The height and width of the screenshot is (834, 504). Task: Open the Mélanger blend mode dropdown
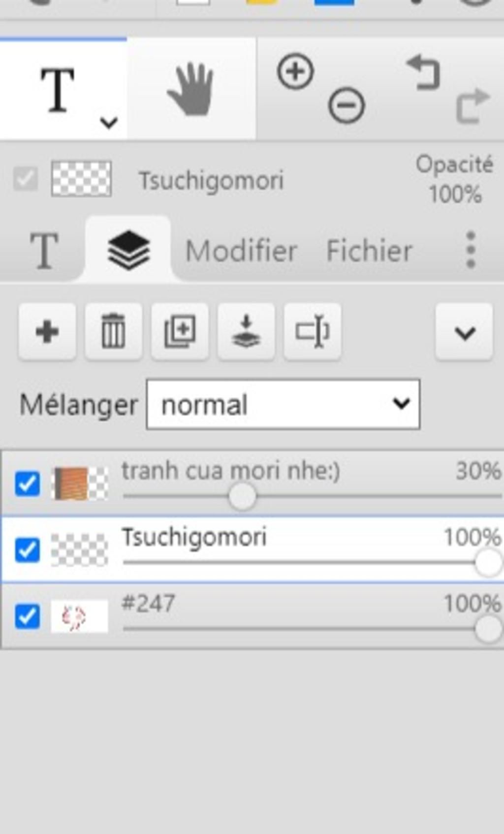tap(283, 404)
